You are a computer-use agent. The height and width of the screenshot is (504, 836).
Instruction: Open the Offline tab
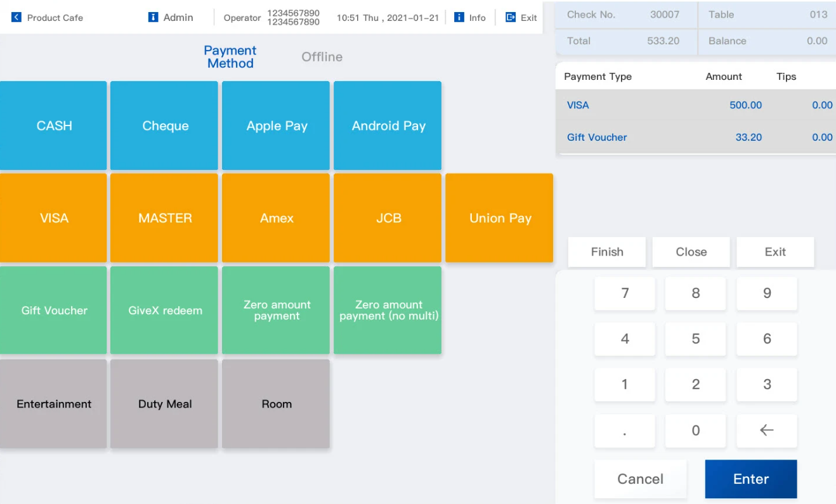(x=322, y=57)
